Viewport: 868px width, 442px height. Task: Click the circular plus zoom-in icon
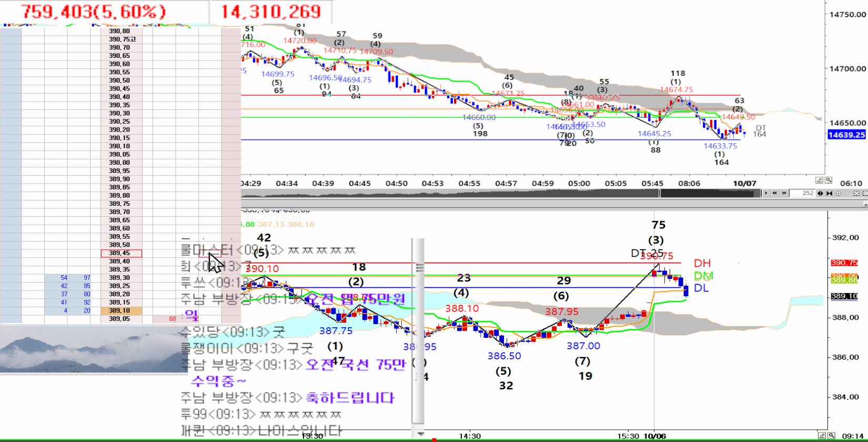[x=839, y=193]
